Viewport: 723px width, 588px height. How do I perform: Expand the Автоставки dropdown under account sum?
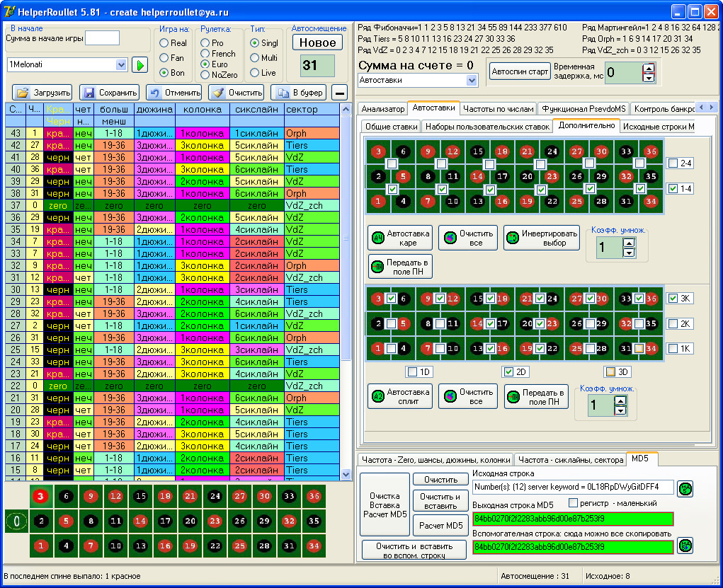(x=472, y=81)
